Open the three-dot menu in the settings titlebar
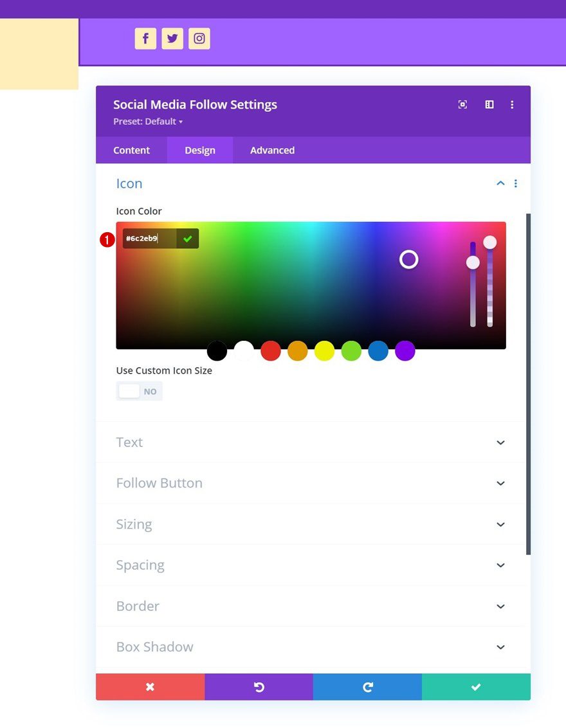The height and width of the screenshot is (728, 566). 513,104
